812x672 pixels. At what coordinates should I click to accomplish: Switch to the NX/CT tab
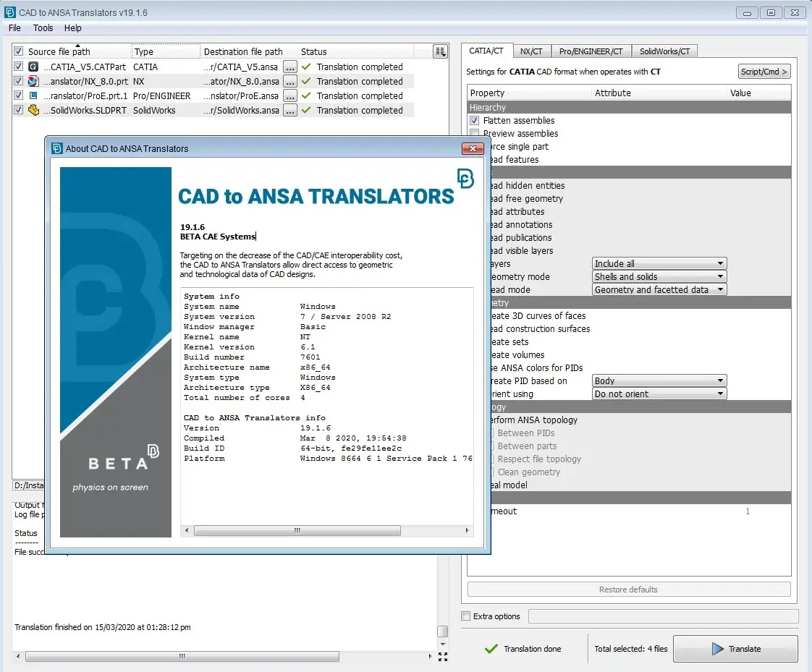[x=531, y=51]
